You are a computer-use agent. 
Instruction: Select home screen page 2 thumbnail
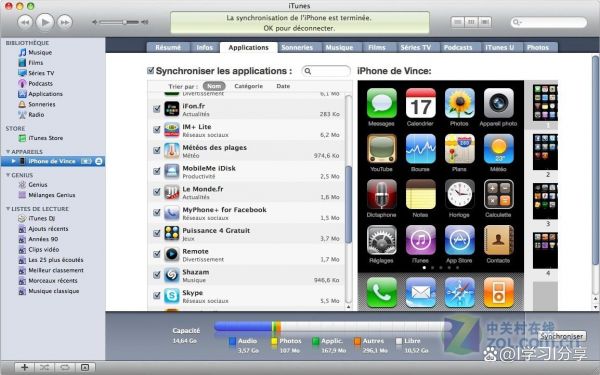[x=545, y=152]
